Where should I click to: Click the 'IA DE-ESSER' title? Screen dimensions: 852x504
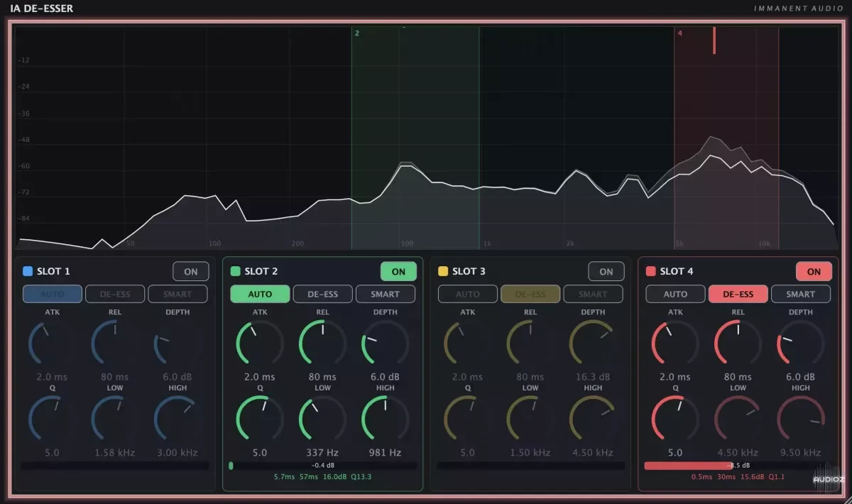click(41, 9)
